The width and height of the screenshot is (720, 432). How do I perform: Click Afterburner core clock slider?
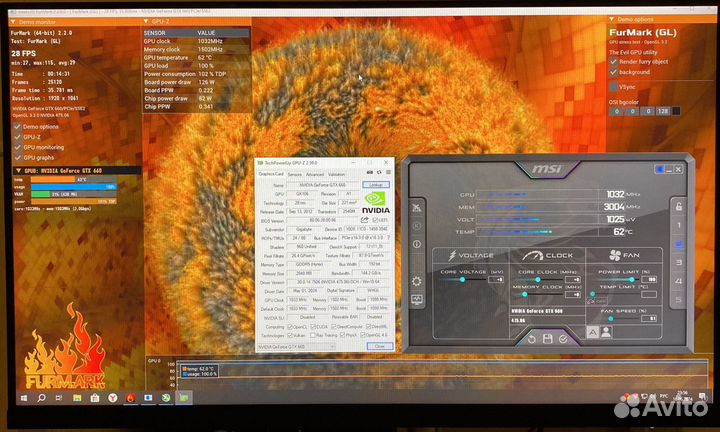click(x=537, y=279)
